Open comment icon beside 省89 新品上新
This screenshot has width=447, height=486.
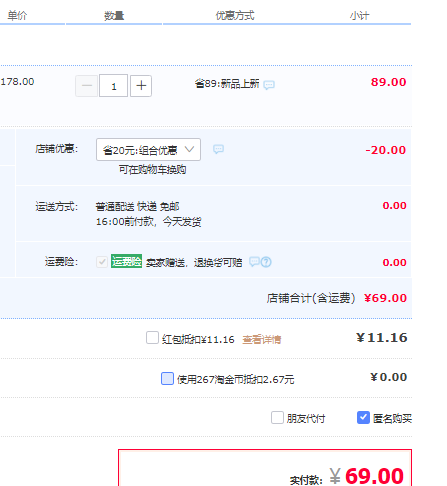tap(269, 85)
